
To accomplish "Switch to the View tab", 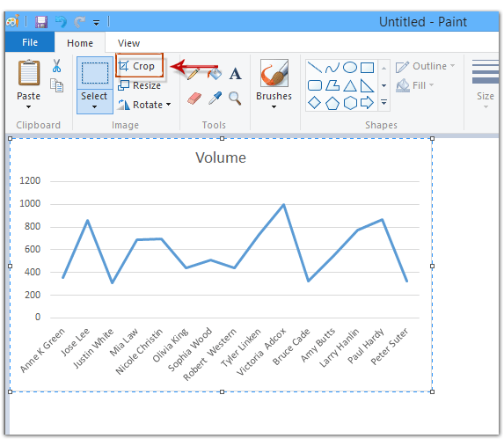I will pyautogui.click(x=128, y=43).
